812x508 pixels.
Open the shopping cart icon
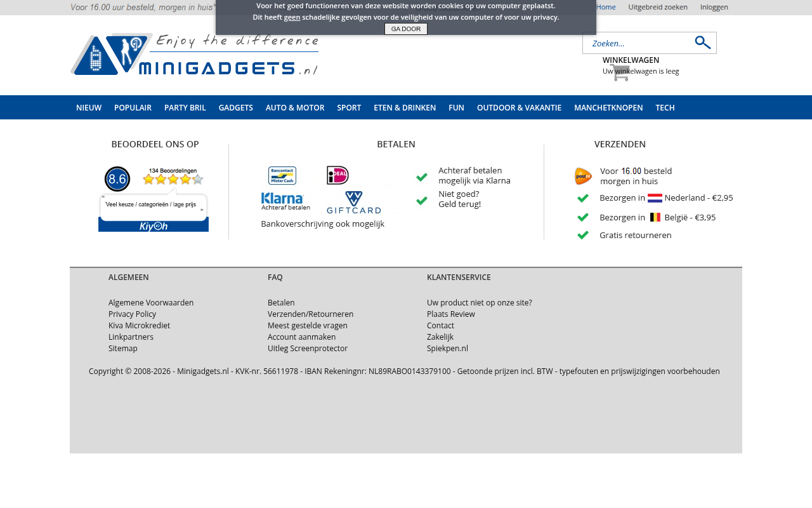coord(619,72)
